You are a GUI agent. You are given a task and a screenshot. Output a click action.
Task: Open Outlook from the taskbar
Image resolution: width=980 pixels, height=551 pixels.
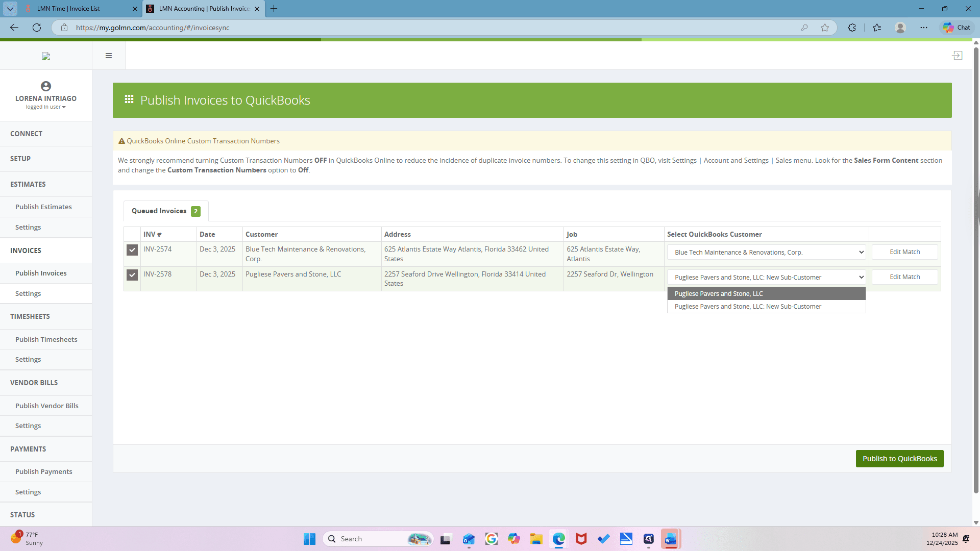[x=469, y=539]
